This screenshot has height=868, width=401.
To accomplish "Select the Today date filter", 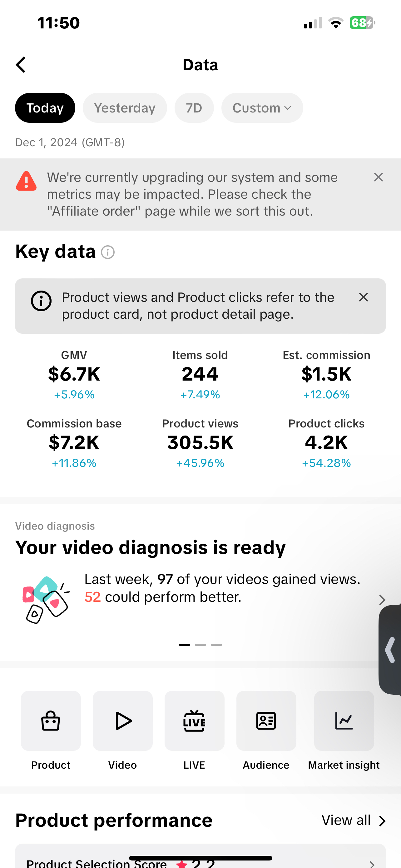I will pyautogui.click(x=45, y=108).
